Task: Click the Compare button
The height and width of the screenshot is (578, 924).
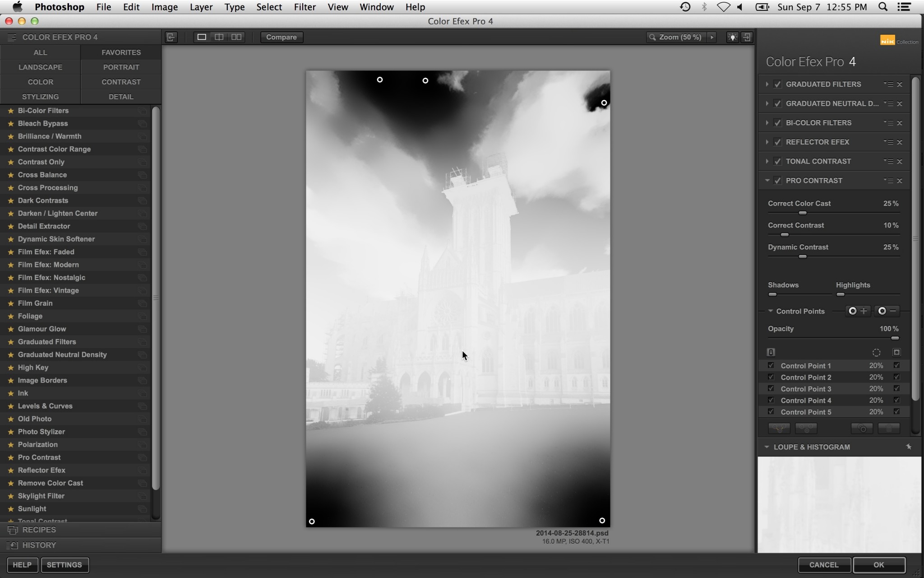Action: click(x=282, y=37)
